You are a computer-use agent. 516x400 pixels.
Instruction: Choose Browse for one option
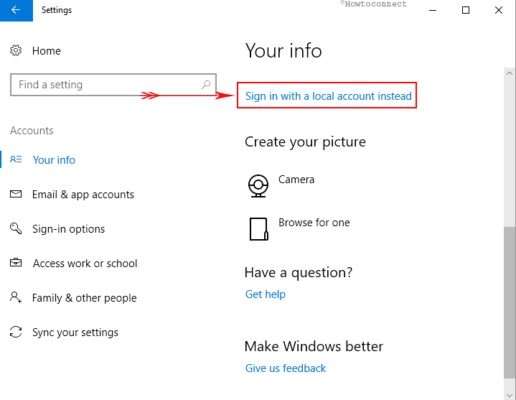click(314, 222)
